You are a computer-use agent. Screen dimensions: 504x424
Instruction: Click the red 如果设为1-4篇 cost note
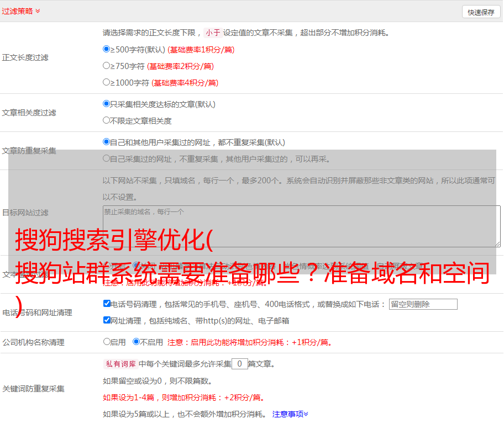pos(183,397)
